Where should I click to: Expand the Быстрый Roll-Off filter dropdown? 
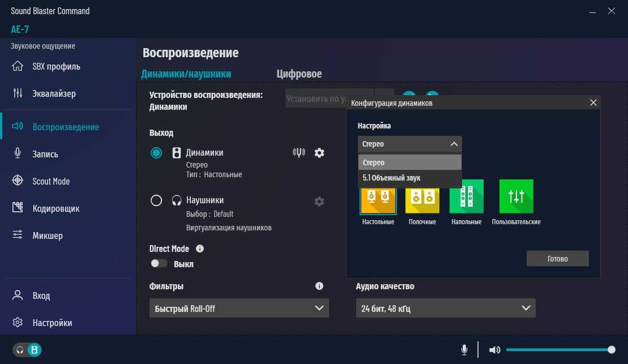[x=238, y=309]
